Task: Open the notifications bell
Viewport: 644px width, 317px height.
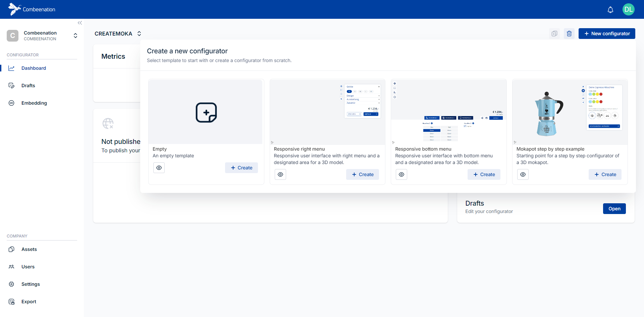Action: [x=610, y=10]
